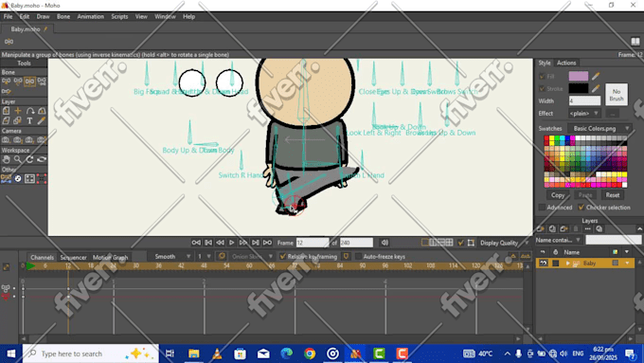Click the Copy style button
The height and width of the screenshot is (363, 644).
[558, 195]
